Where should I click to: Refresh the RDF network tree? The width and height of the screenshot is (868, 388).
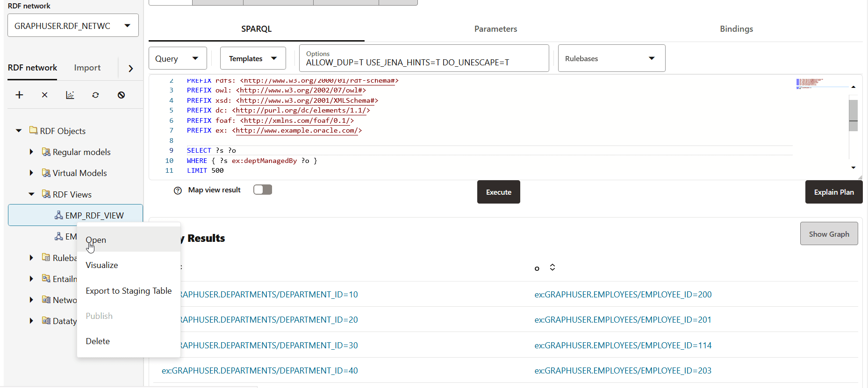click(95, 95)
